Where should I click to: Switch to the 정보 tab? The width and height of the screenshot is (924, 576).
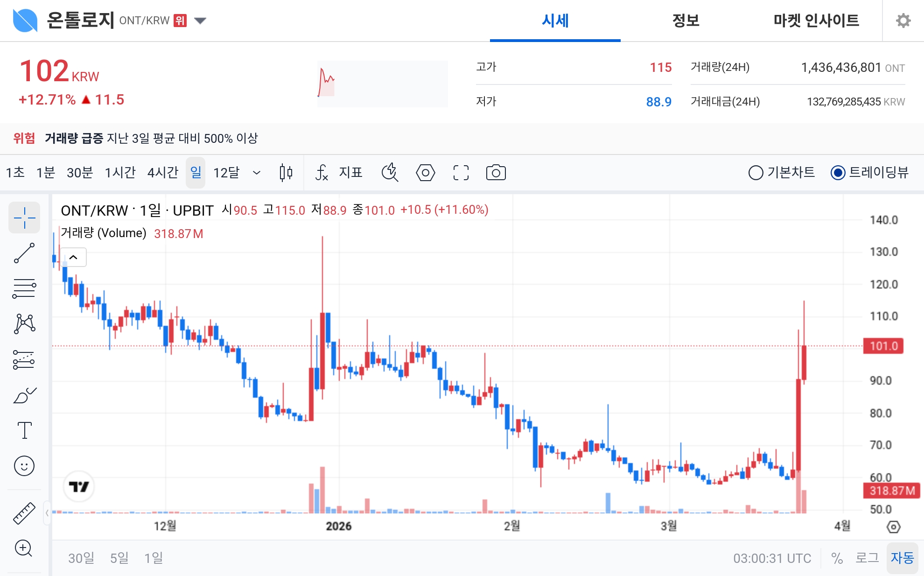(685, 21)
